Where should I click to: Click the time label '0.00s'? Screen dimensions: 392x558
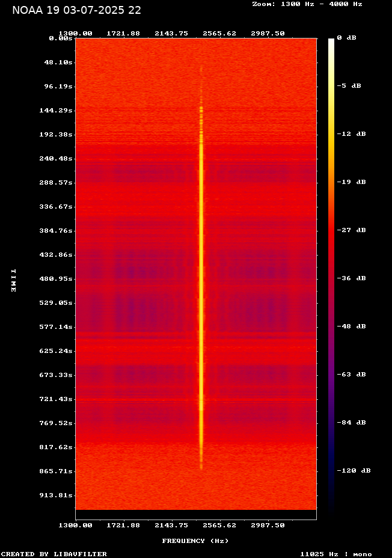coord(61,38)
